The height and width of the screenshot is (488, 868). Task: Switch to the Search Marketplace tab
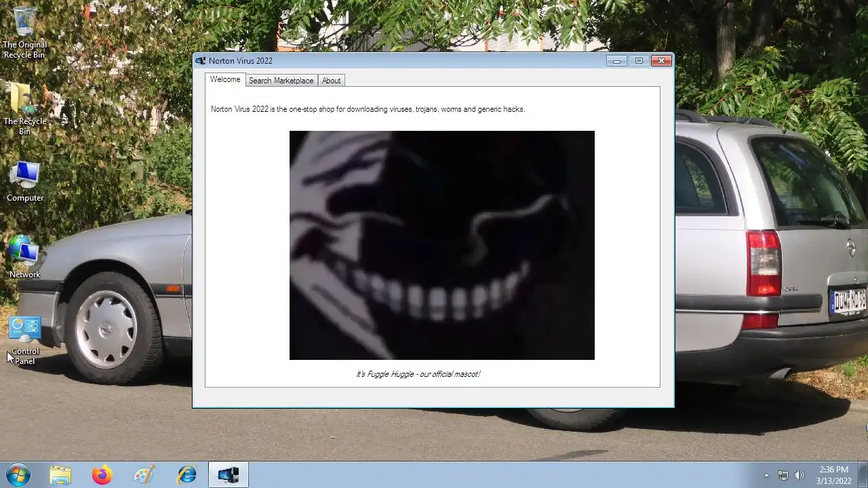(281, 81)
